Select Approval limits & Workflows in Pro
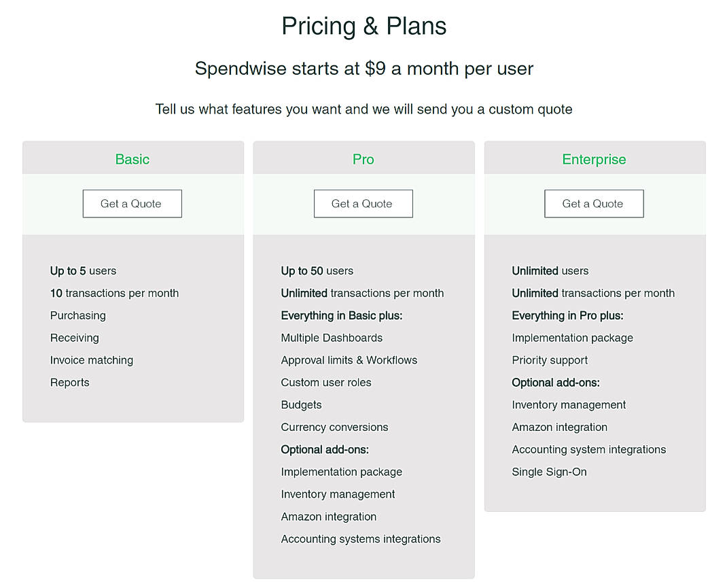The image size is (727, 588). click(349, 360)
